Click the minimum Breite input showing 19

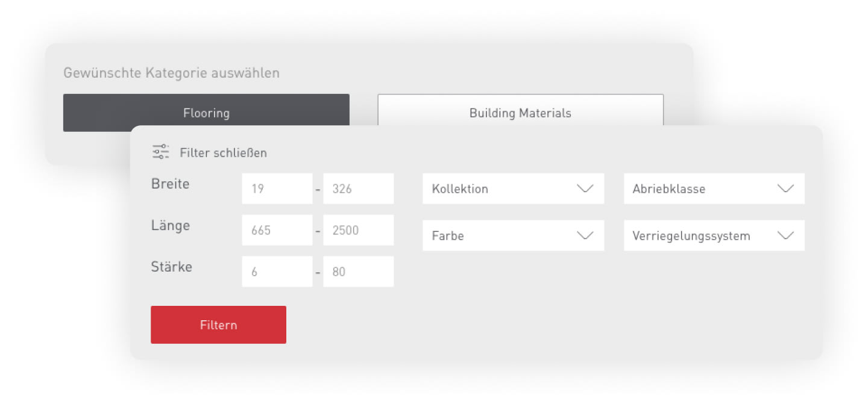point(277,188)
